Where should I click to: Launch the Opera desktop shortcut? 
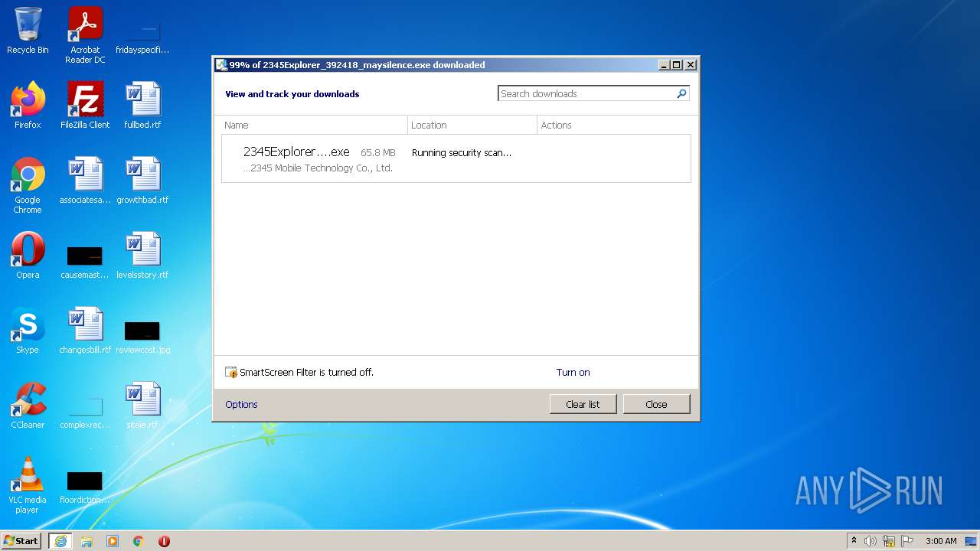point(28,256)
